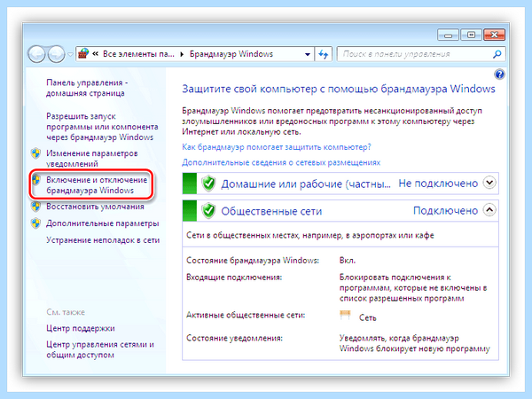The height and width of the screenshot is (399, 532).
Task: Show hidden breadcrumb levels double chevron
Action: click(x=96, y=54)
